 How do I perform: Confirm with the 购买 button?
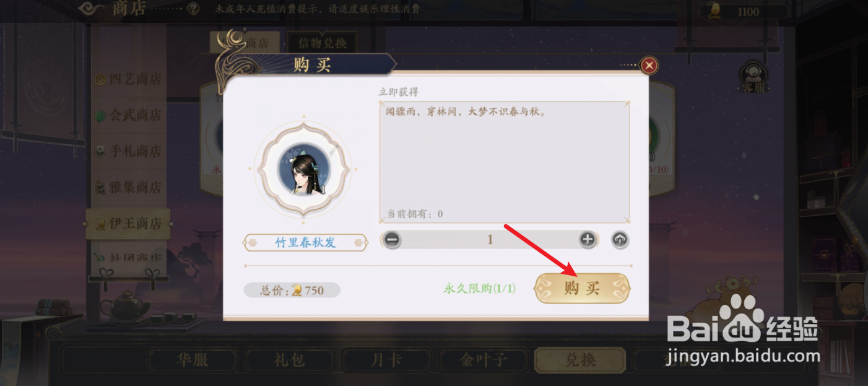coord(582,288)
